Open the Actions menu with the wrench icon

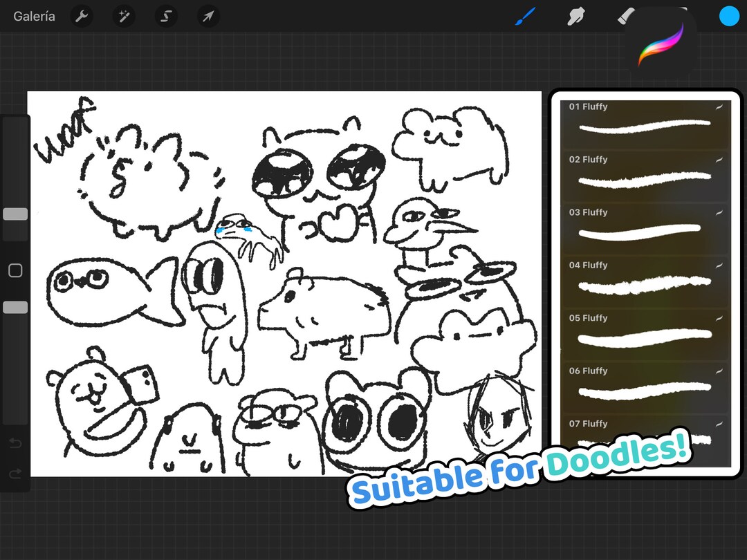[82, 16]
